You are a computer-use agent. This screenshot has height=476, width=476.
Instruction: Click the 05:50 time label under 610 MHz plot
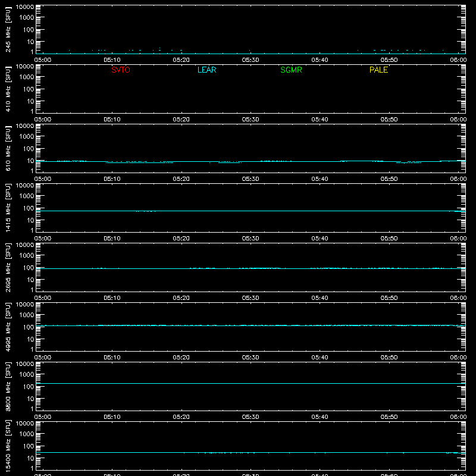tap(389, 179)
